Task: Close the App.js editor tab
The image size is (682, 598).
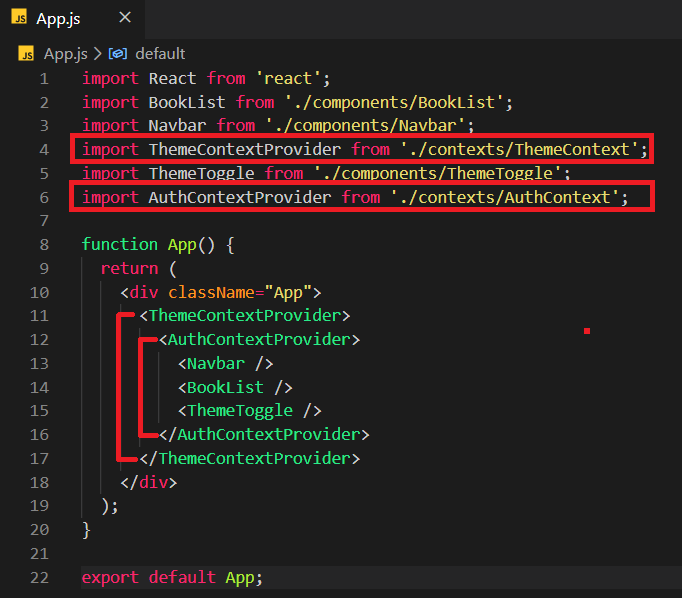Action: (124, 18)
